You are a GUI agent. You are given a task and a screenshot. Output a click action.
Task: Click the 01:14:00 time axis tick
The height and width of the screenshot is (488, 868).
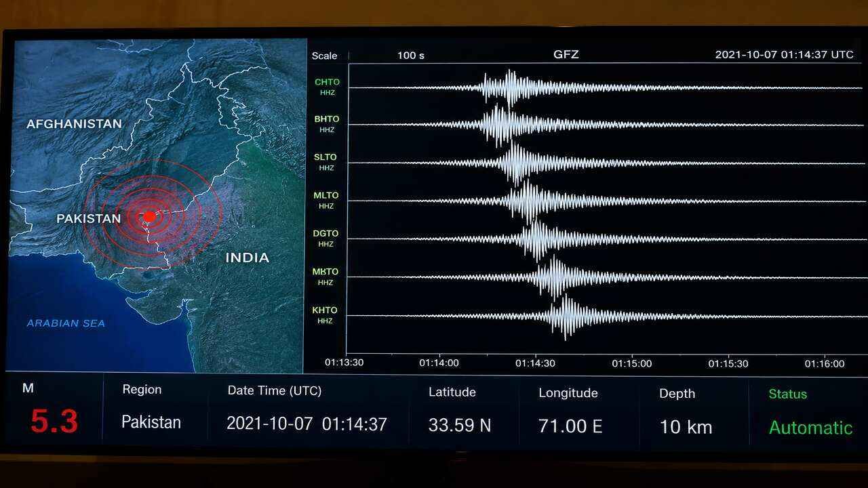(439, 363)
